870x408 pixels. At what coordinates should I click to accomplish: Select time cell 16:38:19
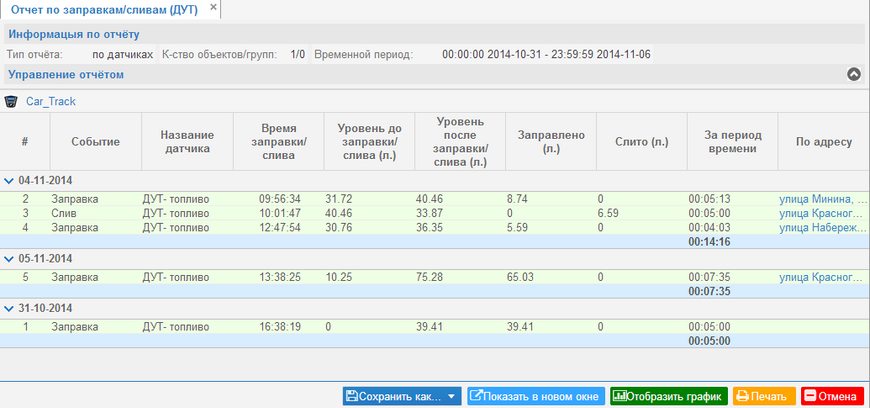tap(280, 327)
